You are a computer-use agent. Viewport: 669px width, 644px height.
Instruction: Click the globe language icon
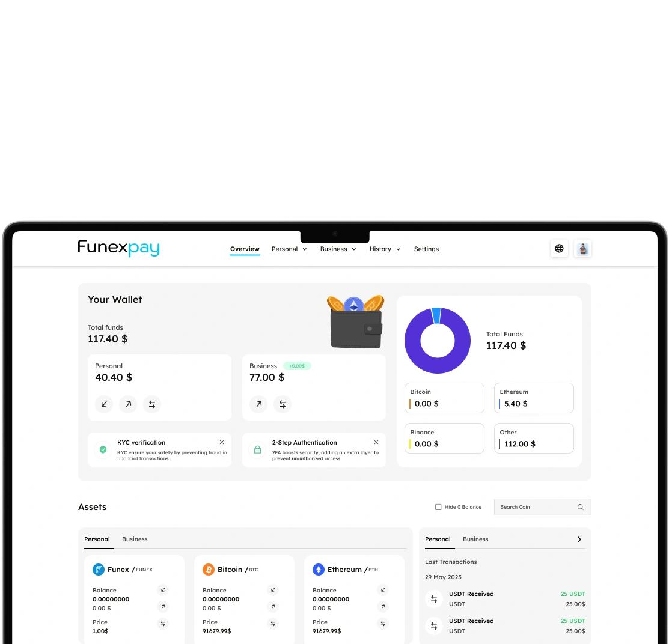click(559, 249)
